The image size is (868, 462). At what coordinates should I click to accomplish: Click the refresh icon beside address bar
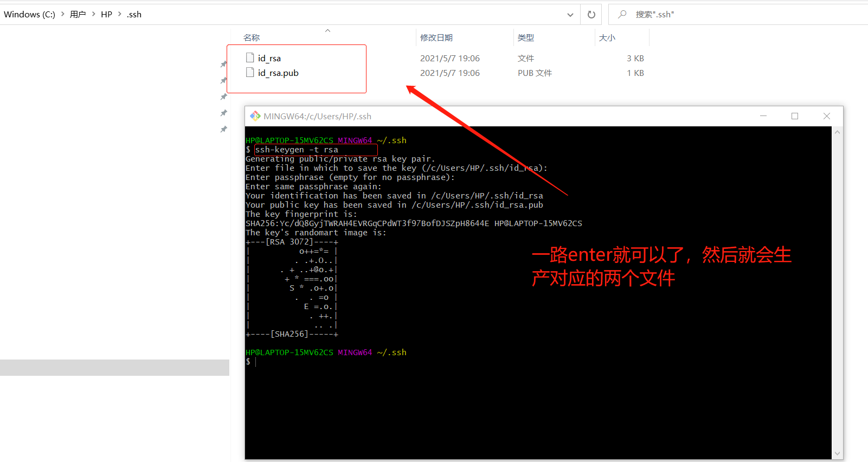[591, 15]
